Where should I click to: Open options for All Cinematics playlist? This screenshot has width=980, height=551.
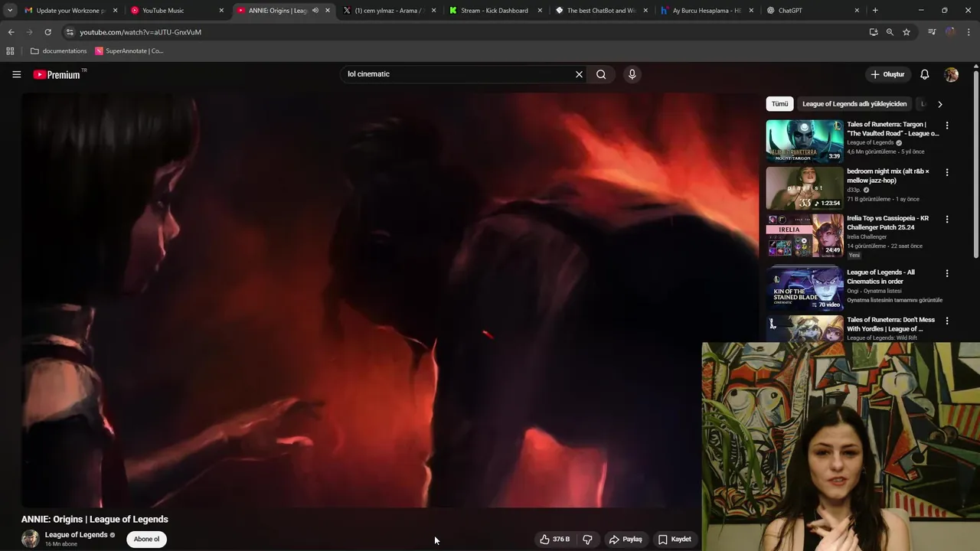[947, 273]
